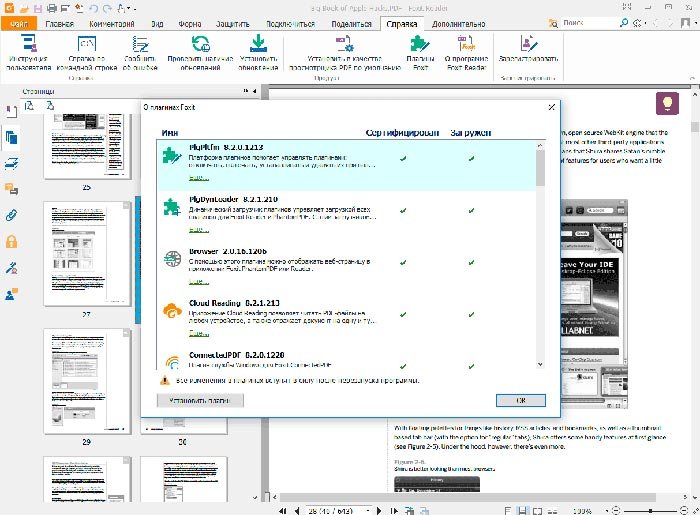The height and width of the screenshot is (515, 700).
Task: Open digital signatures icon in left sidebar
Action: click(11, 268)
